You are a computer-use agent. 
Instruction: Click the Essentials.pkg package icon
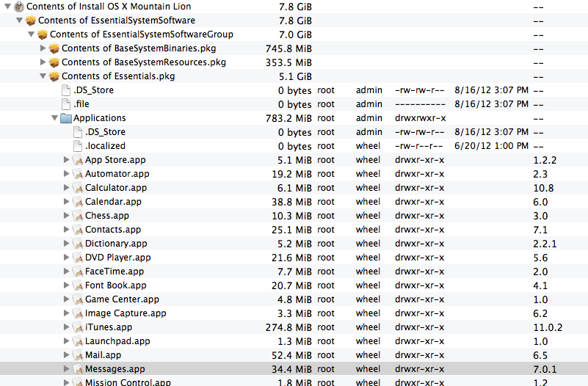tap(54, 76)
